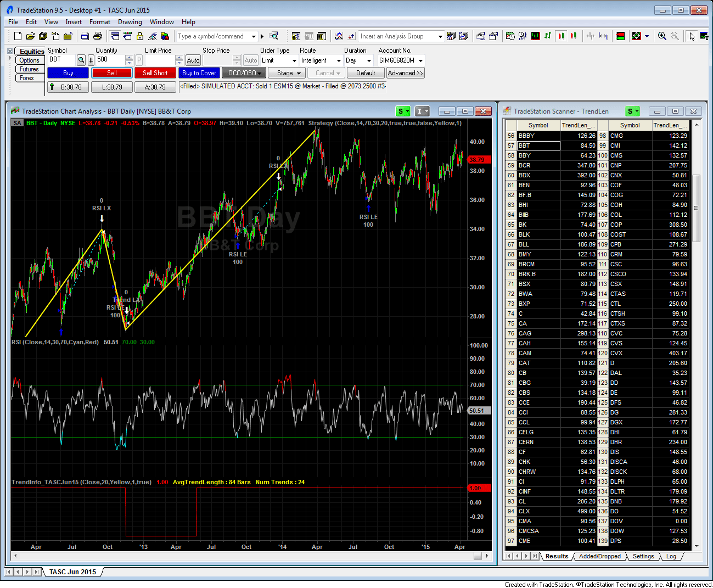This screenshot has height=588, width=713.
Task: Click Zoom Out magnifier in toolbar
Action: tap(675, 36)
